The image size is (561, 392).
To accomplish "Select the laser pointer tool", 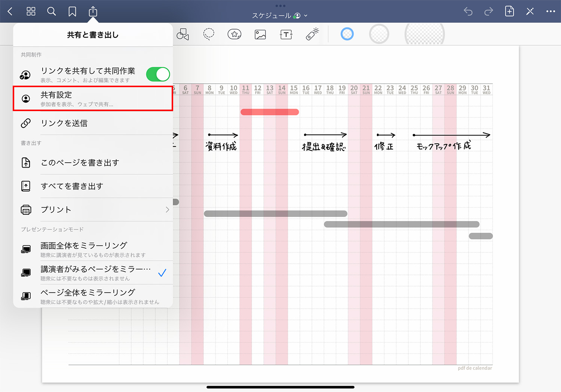I will [312, 34].
